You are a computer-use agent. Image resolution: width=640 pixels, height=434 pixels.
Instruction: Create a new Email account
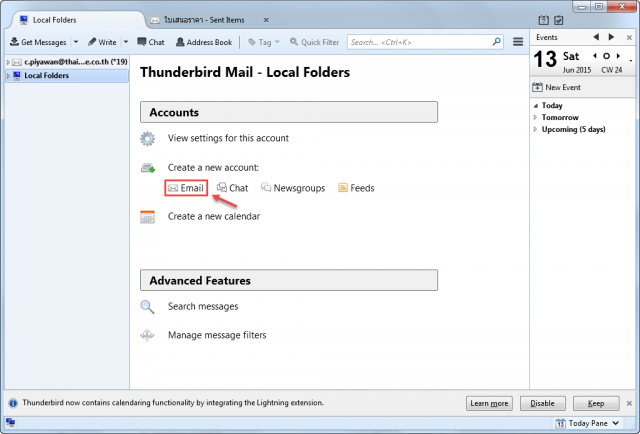pos(186,188)
